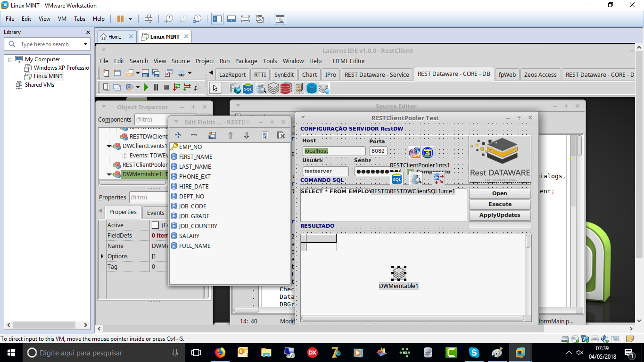Switch to the SynEdit palette tab
Viewport: 644px width, 362px height.
pos(284,74)
